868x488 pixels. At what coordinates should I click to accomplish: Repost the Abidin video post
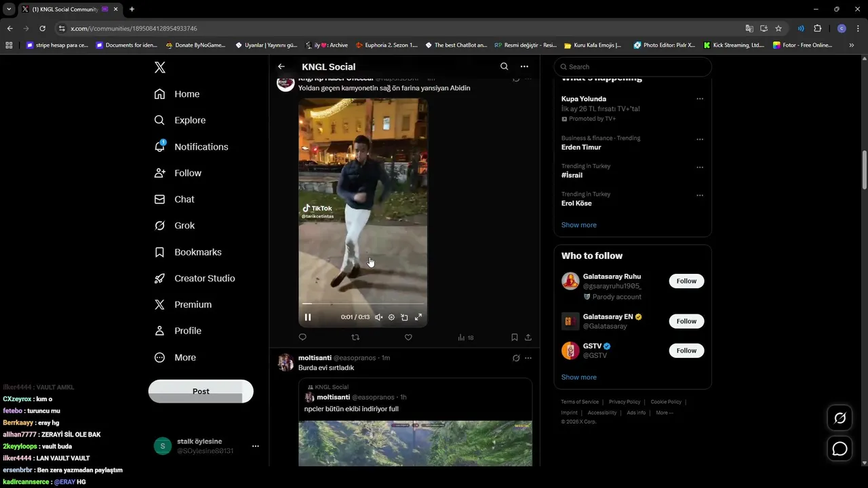[x=355, y=337]
